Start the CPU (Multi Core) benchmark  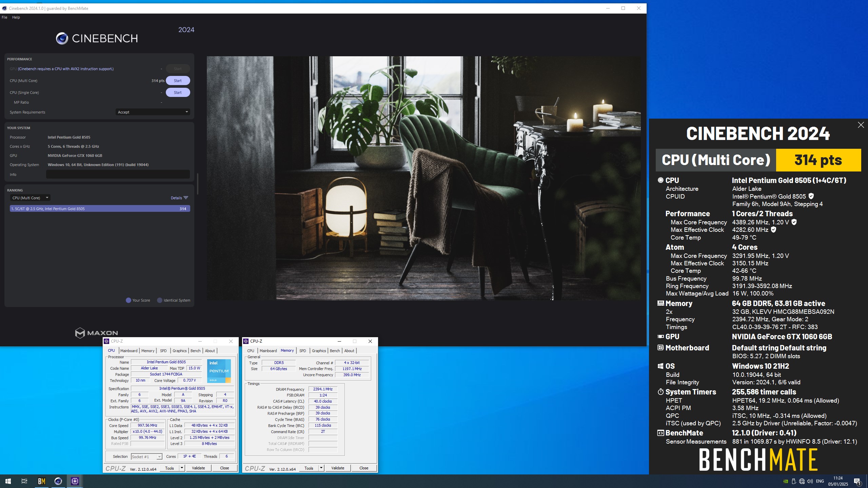tap(178, 81)
